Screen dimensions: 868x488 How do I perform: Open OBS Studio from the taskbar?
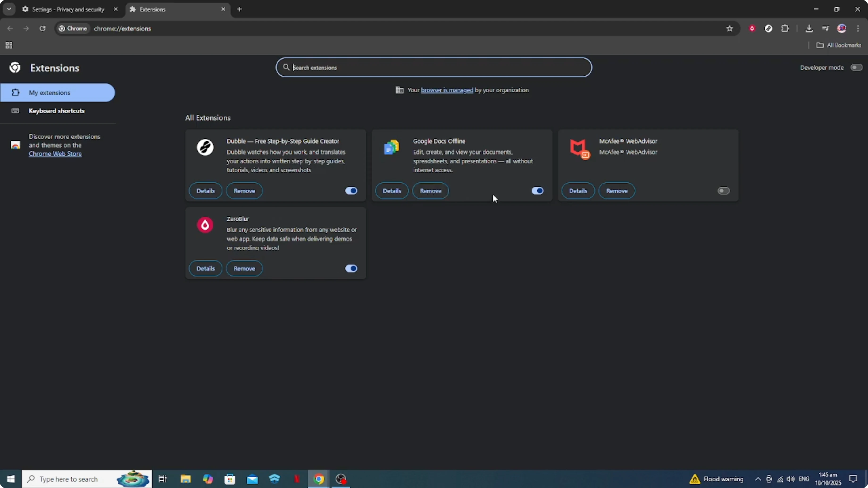[341, 479]
